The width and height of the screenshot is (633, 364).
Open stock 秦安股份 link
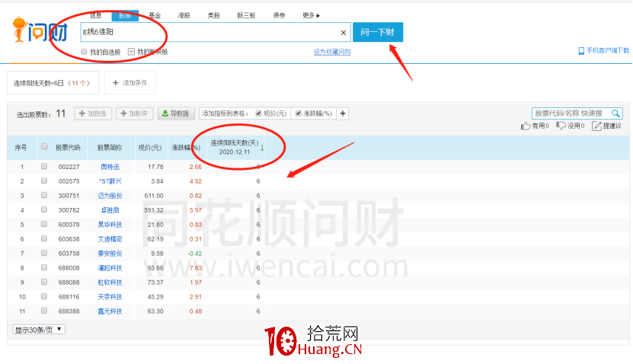coord(110,254)
